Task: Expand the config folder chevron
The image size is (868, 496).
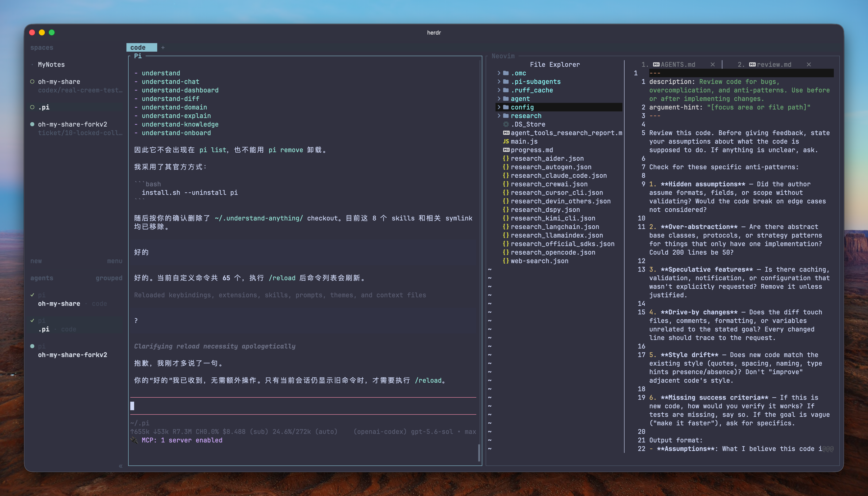Action: (499, 107)
